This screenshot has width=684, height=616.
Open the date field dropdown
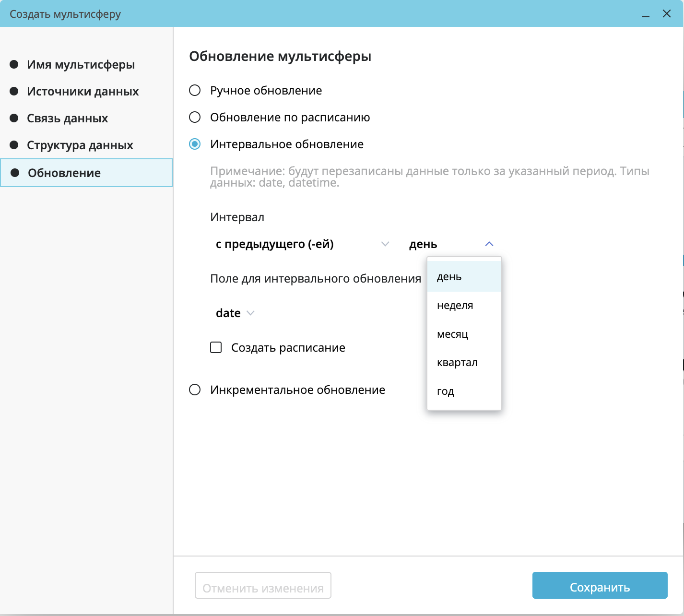click(x=235, y=313)
